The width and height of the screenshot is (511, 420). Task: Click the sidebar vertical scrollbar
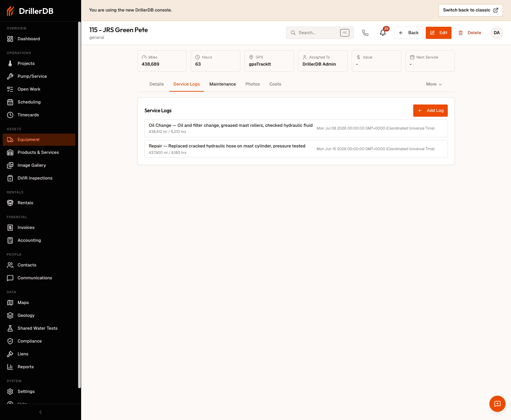tap(79, 205)
